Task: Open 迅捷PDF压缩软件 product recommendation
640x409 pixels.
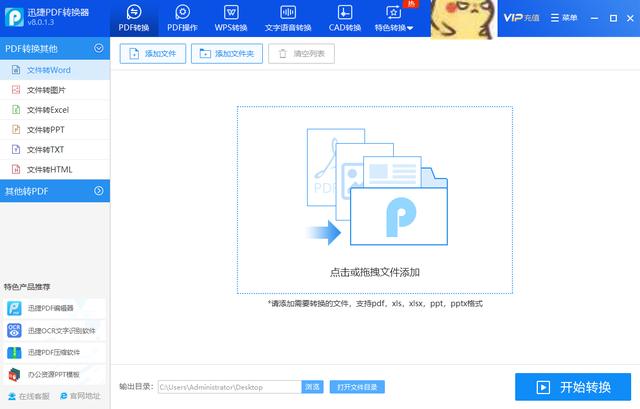Action: pyautogui.click(x=55, y=352)
